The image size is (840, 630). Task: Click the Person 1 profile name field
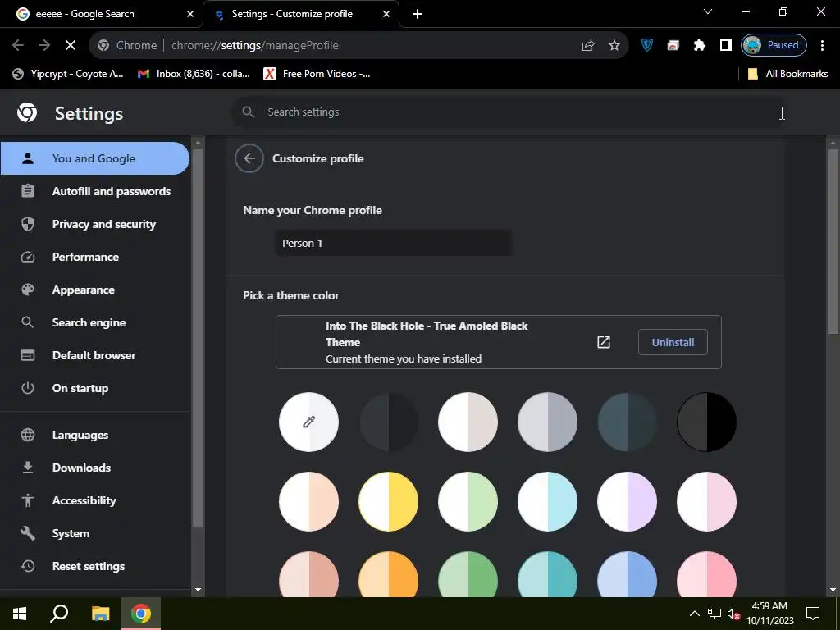[x=393, y=243]
